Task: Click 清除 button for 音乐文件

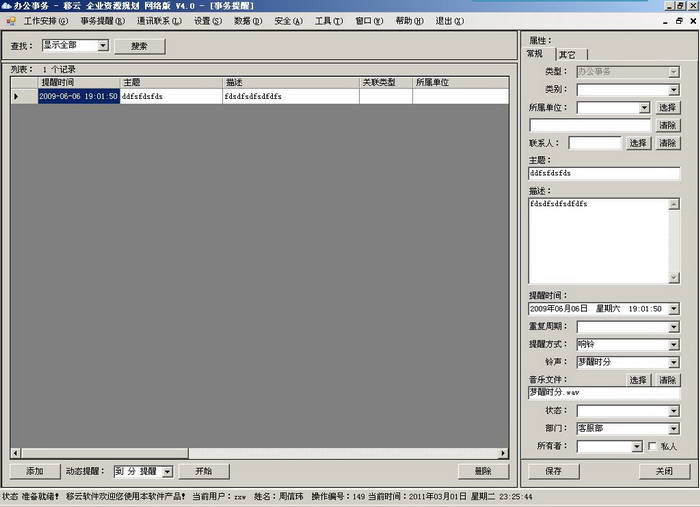Action: (x=668, y=380)
